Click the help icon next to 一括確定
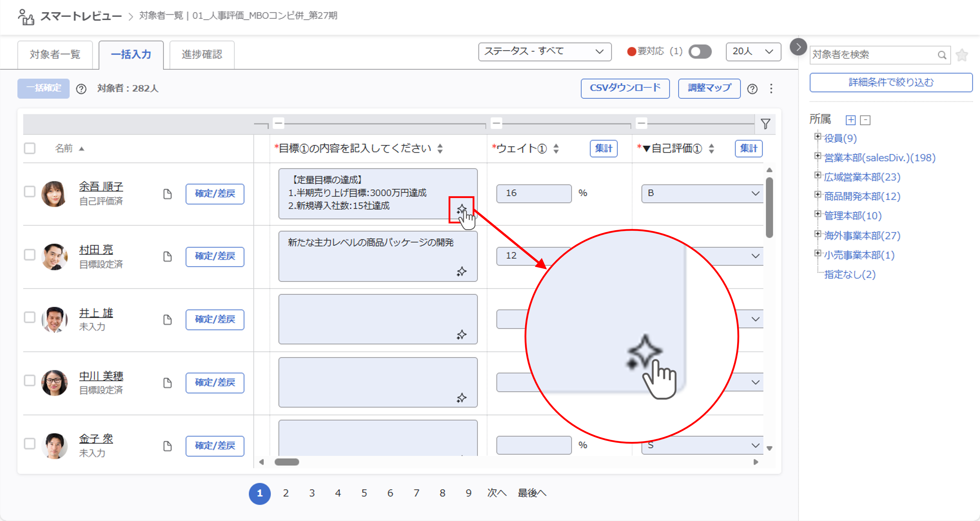Viewport: 980px width, 521px height. 82,89
